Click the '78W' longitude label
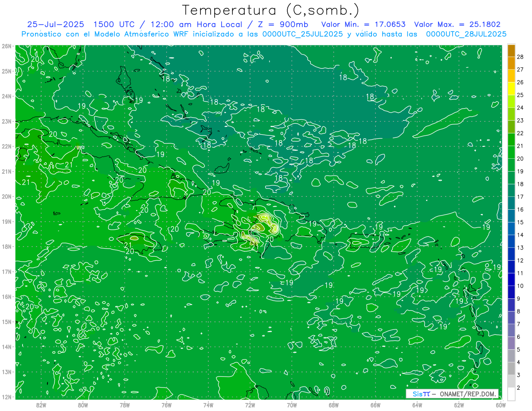Screen dimensions: 532x411 coord(125,405)
